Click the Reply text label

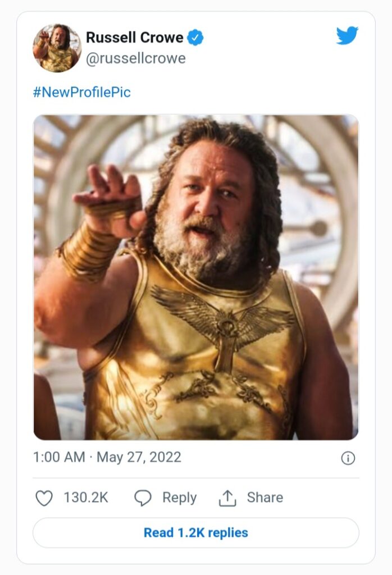[179, 498]
